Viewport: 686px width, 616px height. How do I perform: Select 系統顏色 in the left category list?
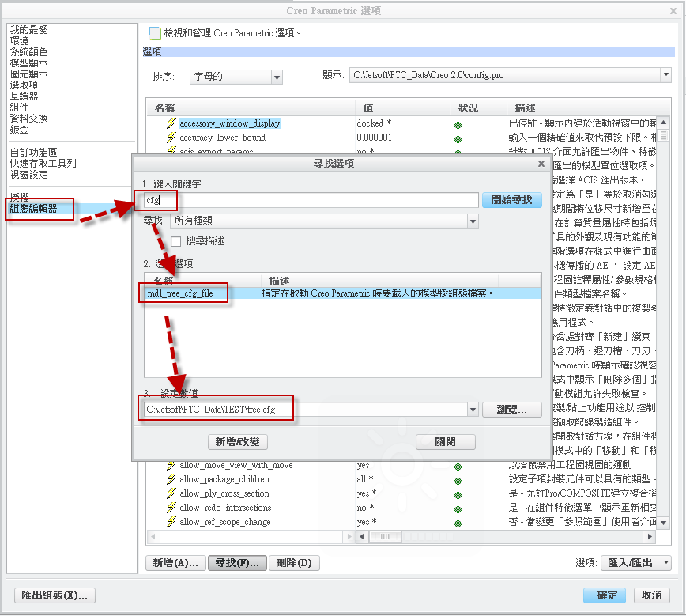(28, 52)
